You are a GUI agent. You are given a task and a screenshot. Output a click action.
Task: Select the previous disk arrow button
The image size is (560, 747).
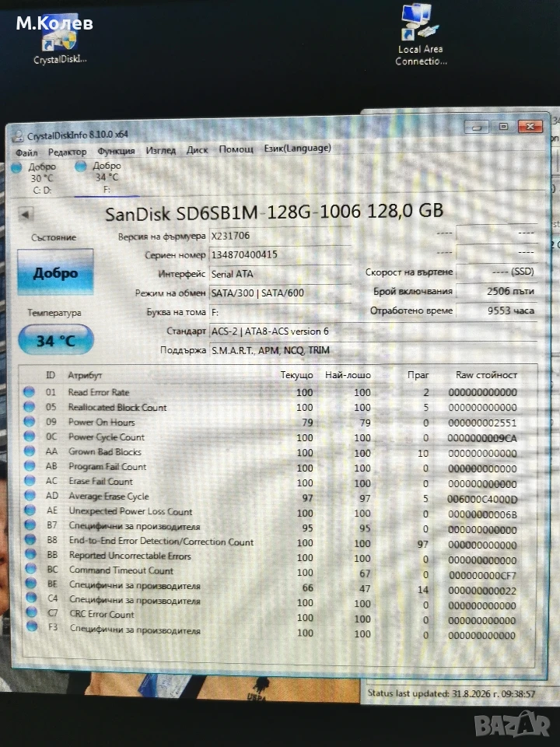point(25,215)
